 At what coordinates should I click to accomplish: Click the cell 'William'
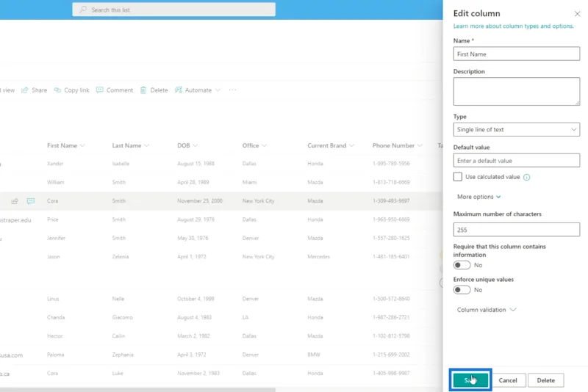point(56,182)
